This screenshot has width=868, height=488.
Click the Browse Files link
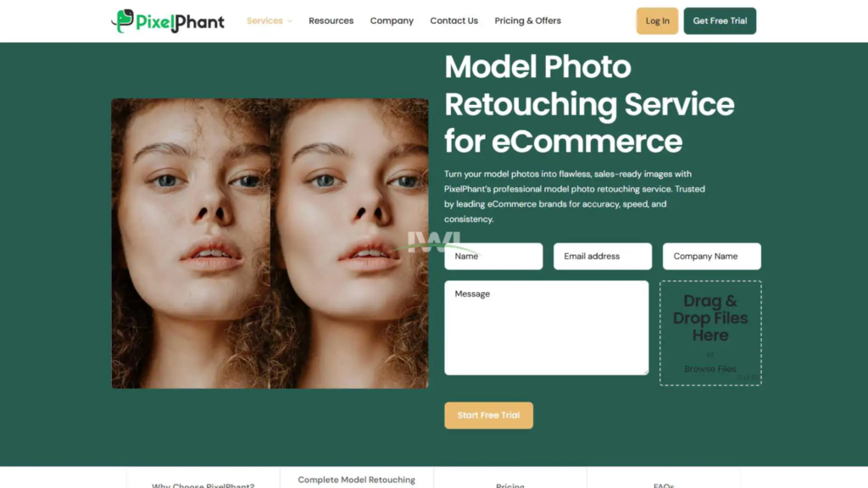tap(709, 369)
